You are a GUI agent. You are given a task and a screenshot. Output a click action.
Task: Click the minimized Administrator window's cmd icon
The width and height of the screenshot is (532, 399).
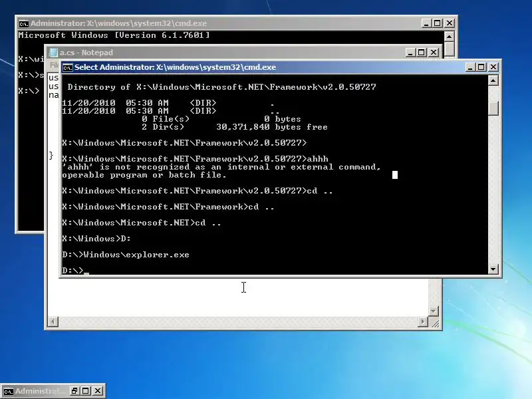[x=8, y=391]
